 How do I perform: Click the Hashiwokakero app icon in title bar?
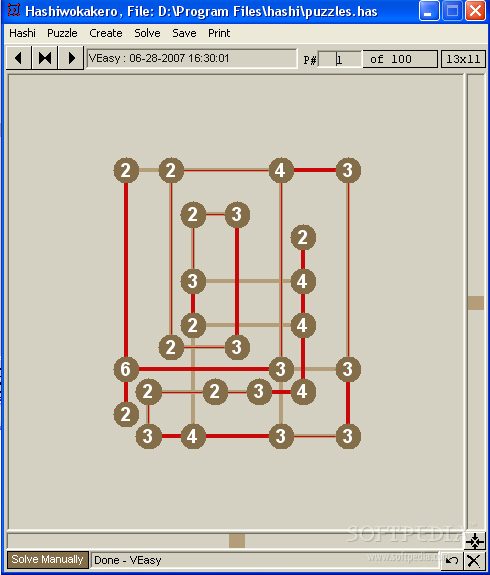click(x=13, y=10)
